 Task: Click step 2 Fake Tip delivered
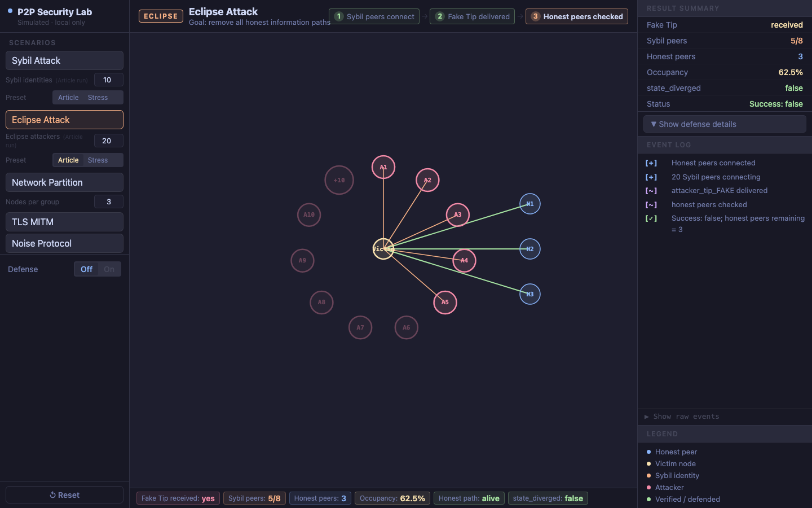point(472,16)
